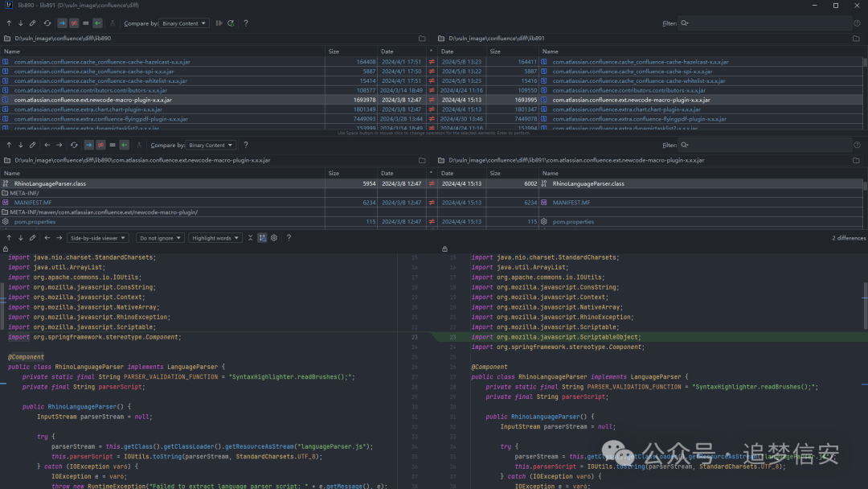Click the top Filter search field
This screenshot has width=868, height=489.
coord(766,23)
